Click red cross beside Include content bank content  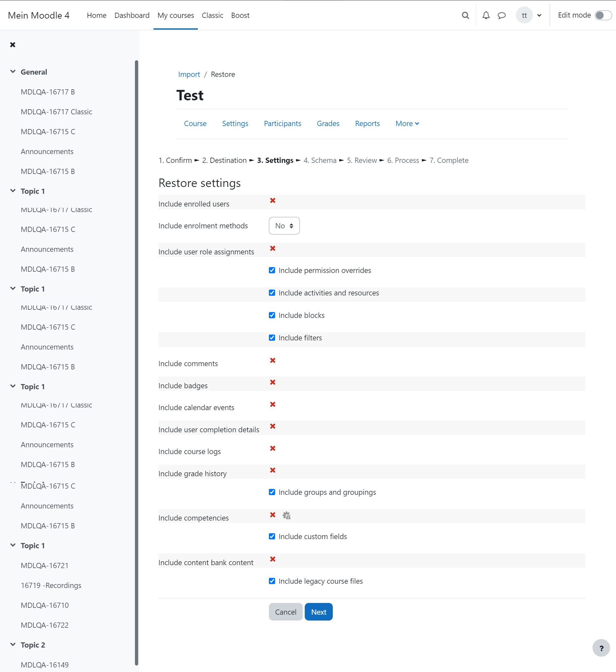[x=272, y=559]
